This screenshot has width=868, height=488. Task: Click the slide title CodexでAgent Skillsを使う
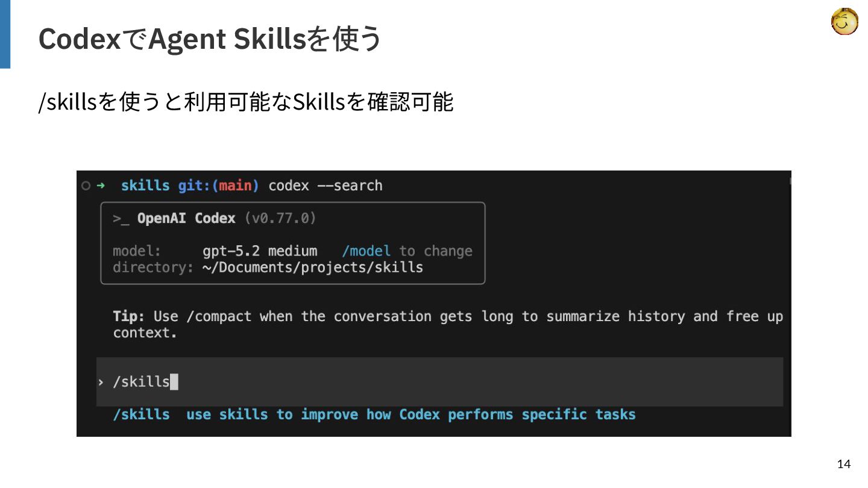point(210,40)
